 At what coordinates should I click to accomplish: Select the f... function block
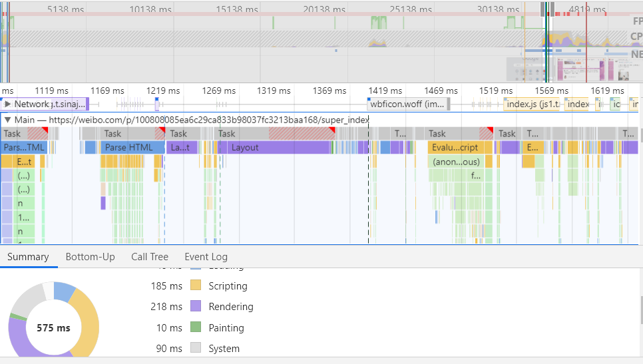point(476,176)
